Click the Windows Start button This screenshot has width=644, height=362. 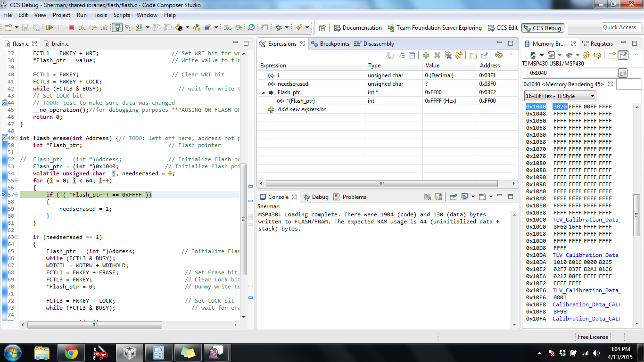(12, 352)
